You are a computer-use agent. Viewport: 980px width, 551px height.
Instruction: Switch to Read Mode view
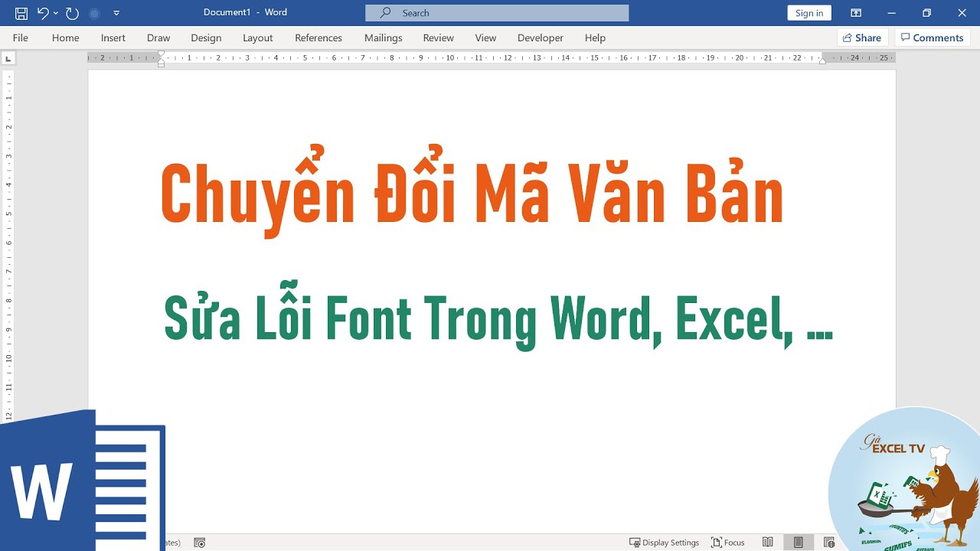(x=768, y=543)
